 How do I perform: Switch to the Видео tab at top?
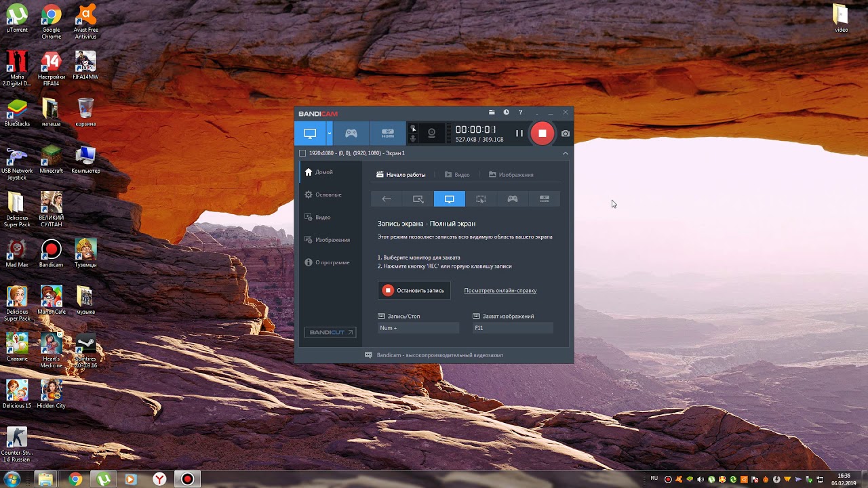pyautogui.click(x=457, y=175)
